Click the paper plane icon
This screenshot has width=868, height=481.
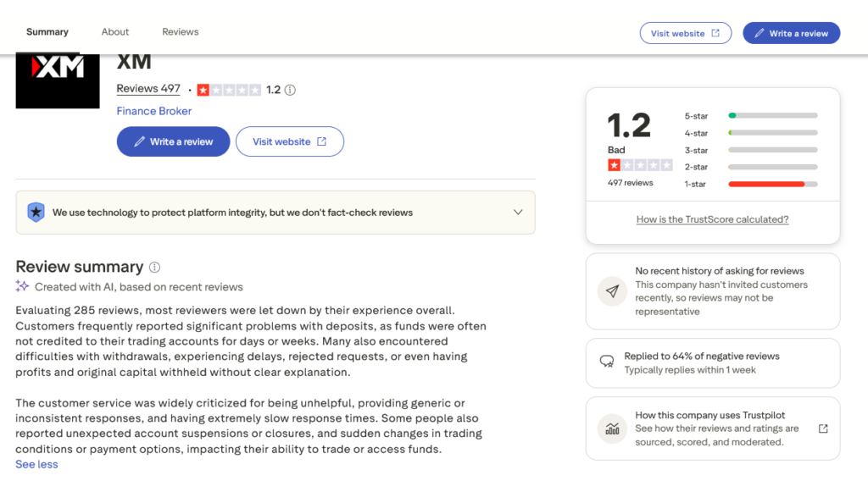click(612, 291)
